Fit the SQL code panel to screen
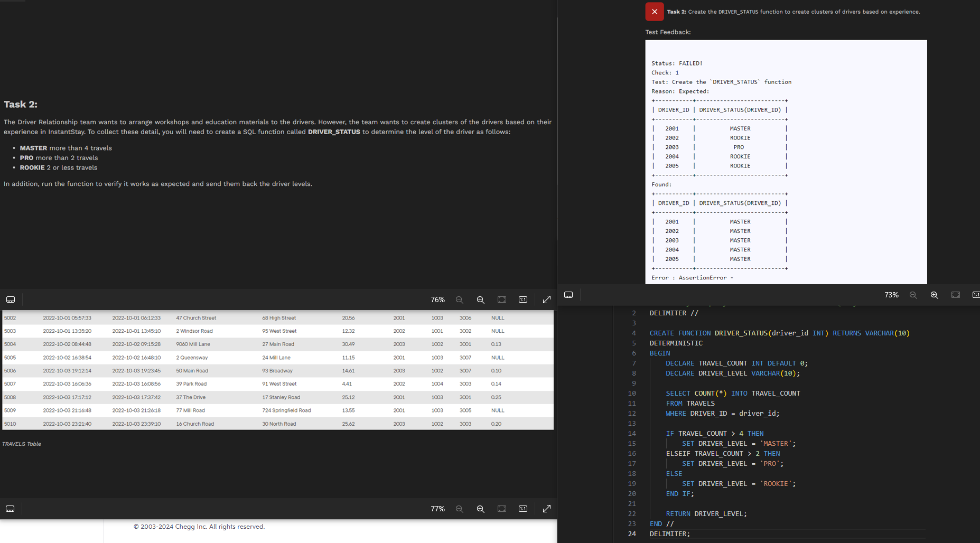The height and width of the screenshot is (543, 980). point(955,295)
